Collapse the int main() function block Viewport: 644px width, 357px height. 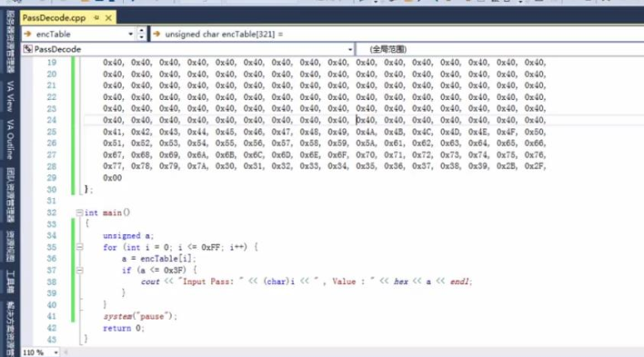tap(79, 213)
